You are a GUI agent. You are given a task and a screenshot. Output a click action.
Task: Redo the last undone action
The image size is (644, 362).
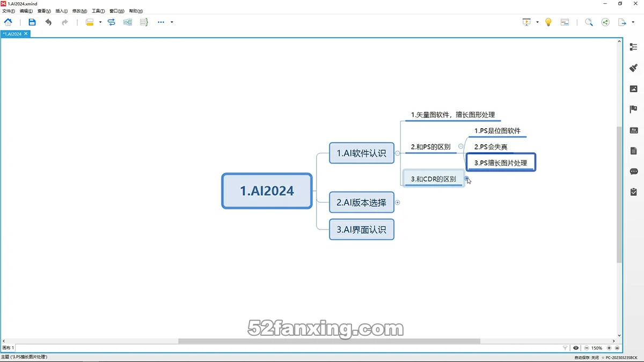pos(65,22)
